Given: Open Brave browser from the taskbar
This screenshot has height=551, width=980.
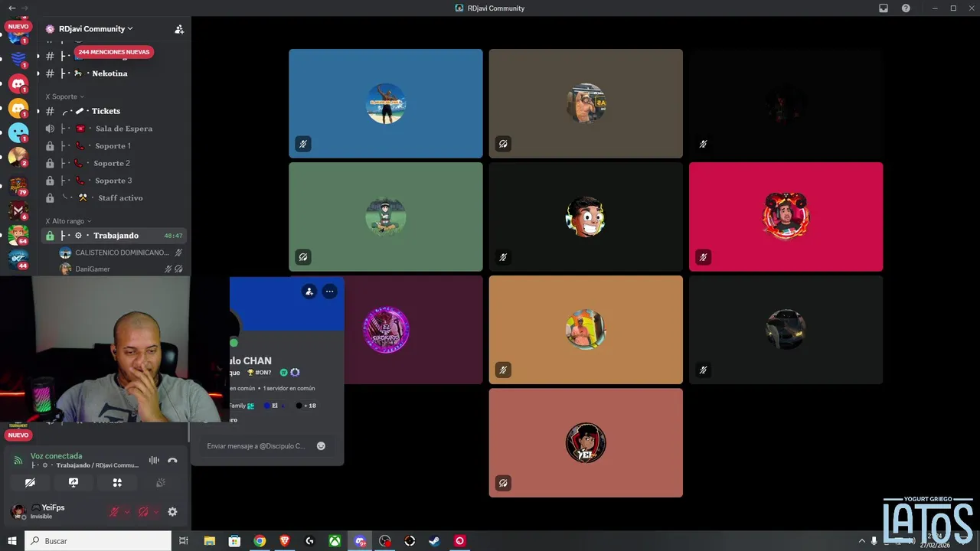Looking at the screenshot, I should [x=285, y=541].
